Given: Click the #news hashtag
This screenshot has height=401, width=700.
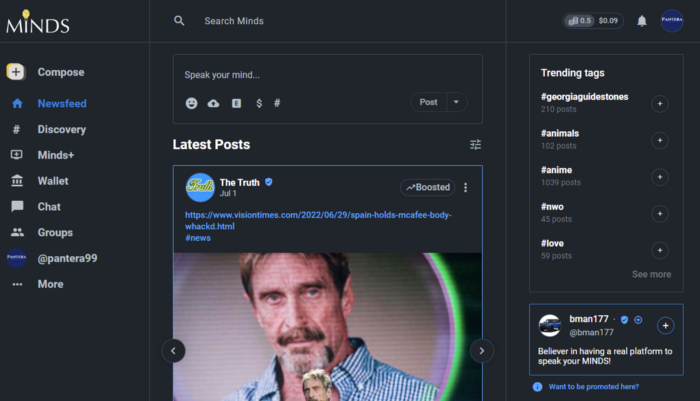Looking at the screenshot, I should [x=198, y=238].
